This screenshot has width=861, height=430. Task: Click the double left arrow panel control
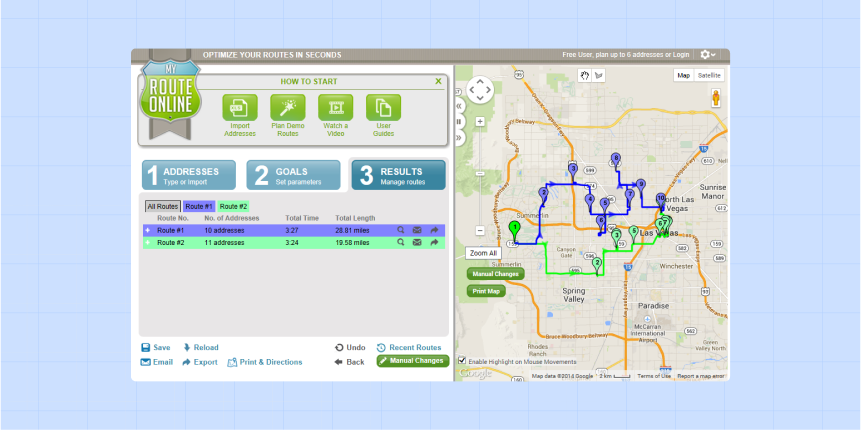459,105
